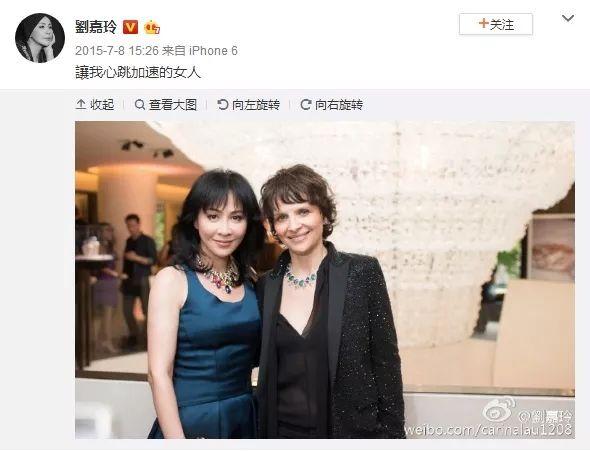590x452 pixels.
Task: Click the orange plus sign in 关注 button
Action: (x=484, y=24)
